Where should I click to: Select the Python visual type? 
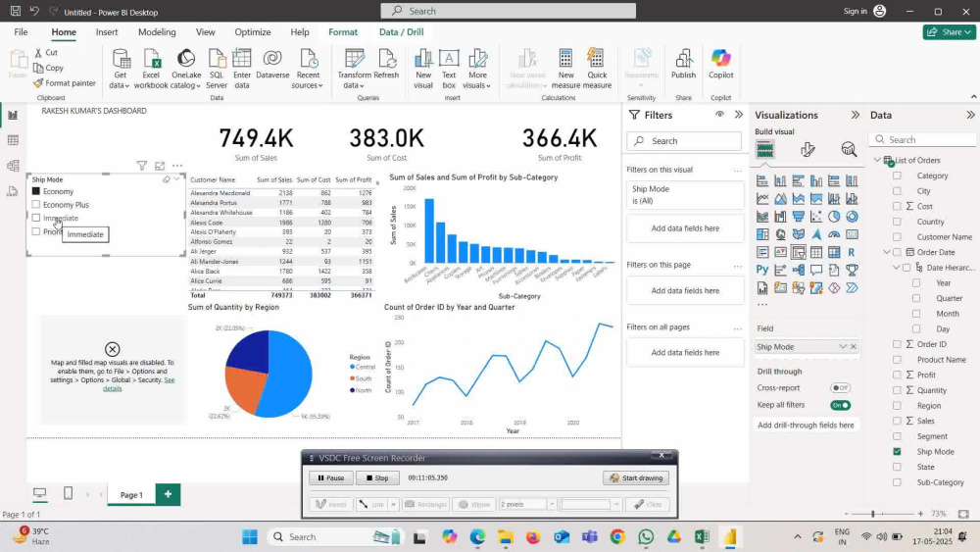pyautogui.click(x=761, y=270)
